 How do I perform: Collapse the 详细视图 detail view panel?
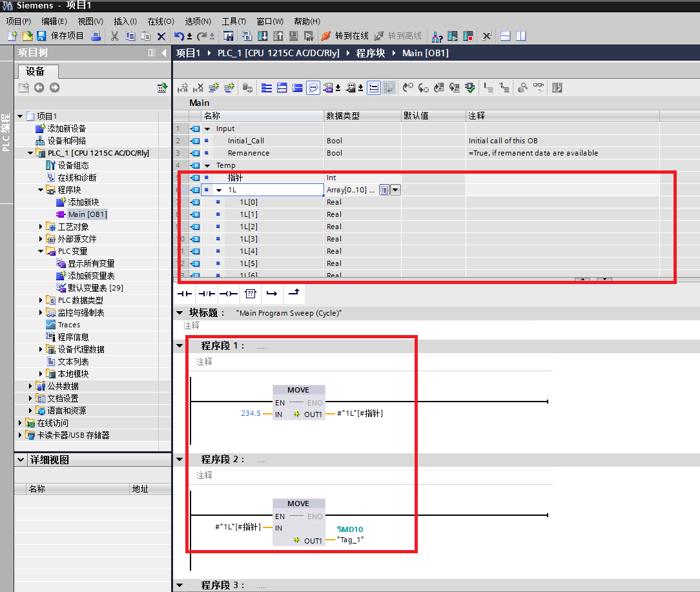click(x=21, y=460)
